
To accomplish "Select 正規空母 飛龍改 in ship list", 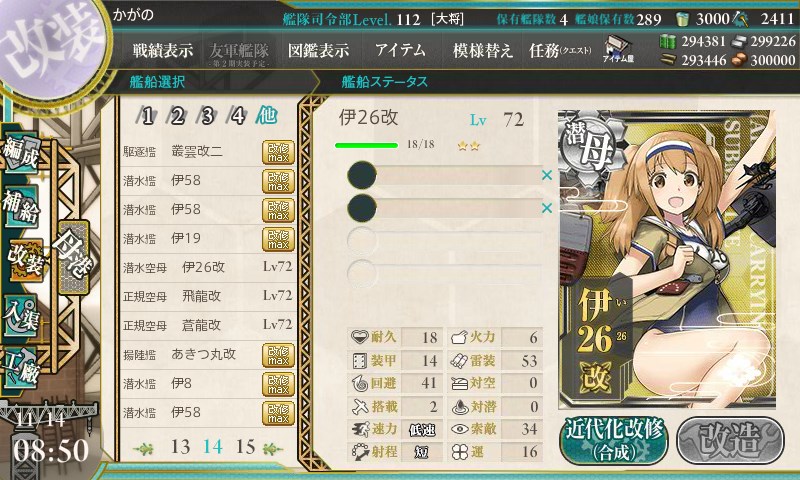I will [207, 296].
